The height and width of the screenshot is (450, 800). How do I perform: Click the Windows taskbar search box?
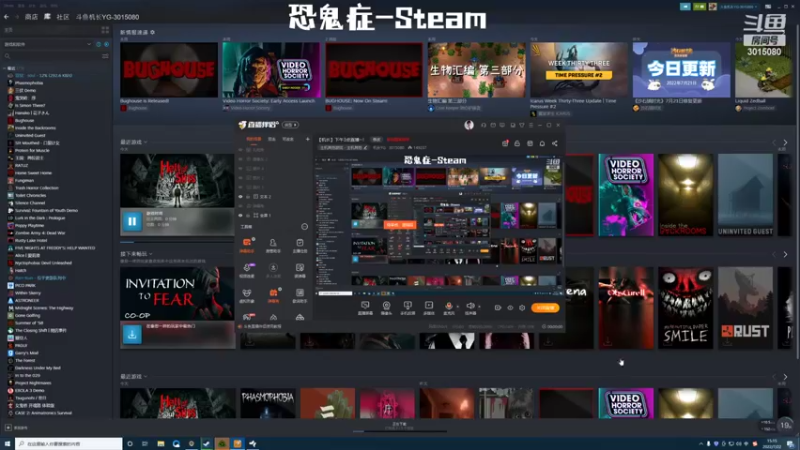click(x=69, y=444)
